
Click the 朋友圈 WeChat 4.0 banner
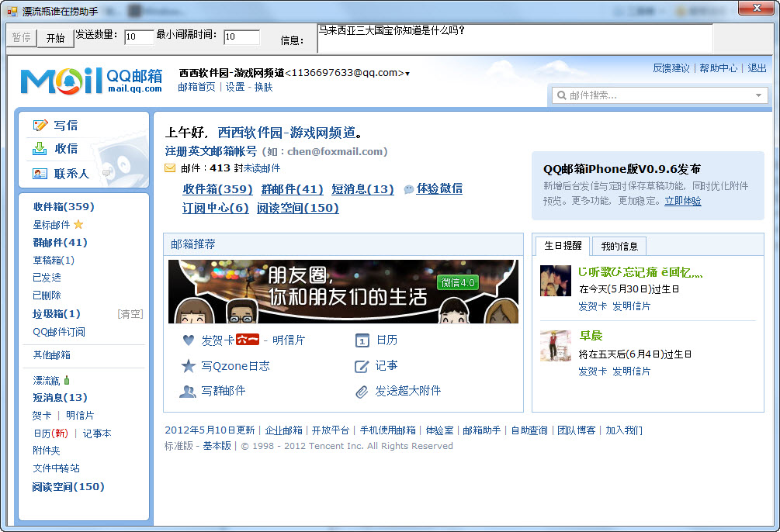coord(343,292)
